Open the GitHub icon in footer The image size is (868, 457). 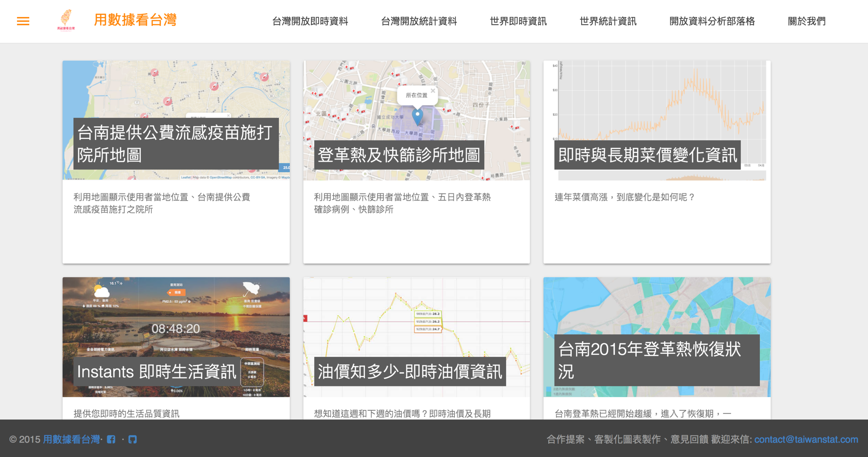[x=132, y=440]
